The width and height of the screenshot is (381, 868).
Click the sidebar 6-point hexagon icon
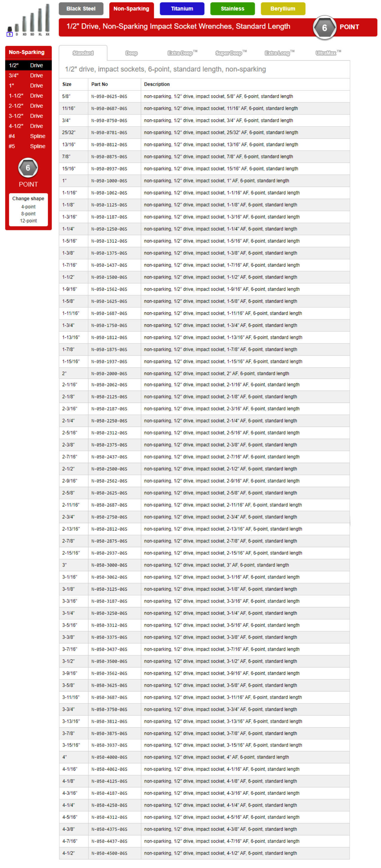click(28, 168)
